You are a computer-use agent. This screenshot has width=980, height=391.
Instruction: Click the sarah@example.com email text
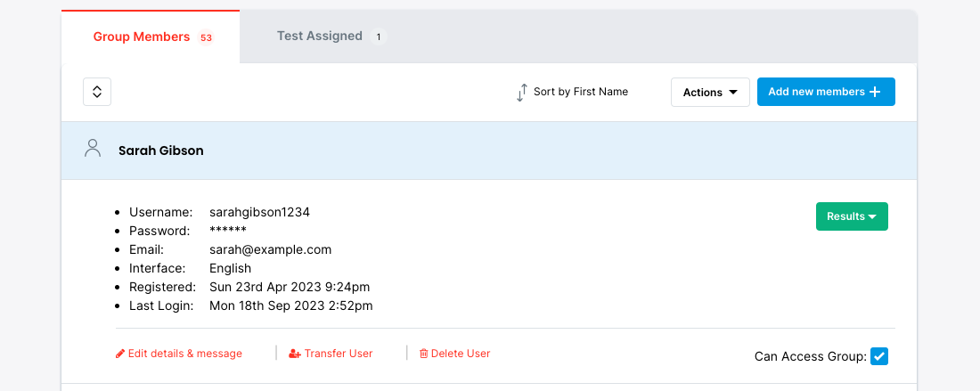(270, 250)
